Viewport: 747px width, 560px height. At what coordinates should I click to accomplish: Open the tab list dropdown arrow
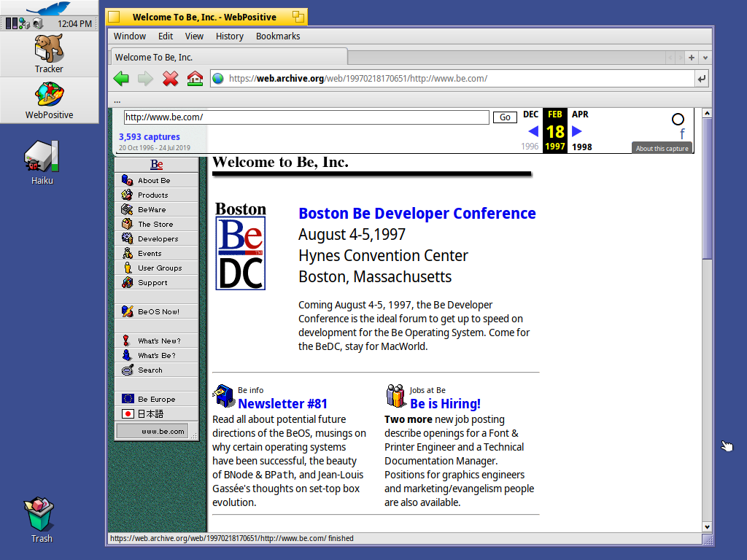(705, 58)
